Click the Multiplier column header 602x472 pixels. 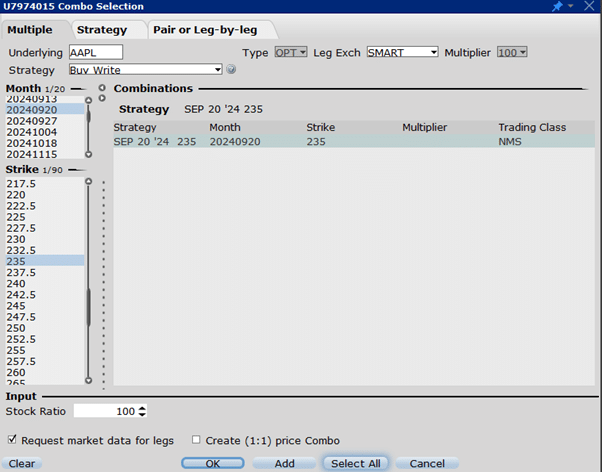[x=425, y=127]
